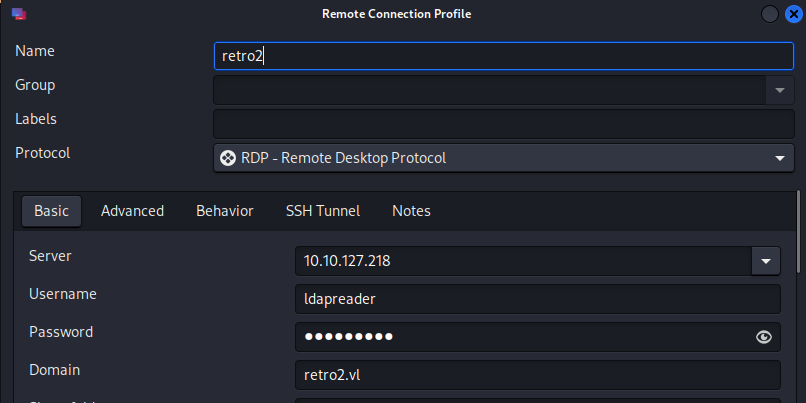Click inside the masked Password field
Image resolution: width=806 pixels, height=403 pixels.
[x=520, y=337]
